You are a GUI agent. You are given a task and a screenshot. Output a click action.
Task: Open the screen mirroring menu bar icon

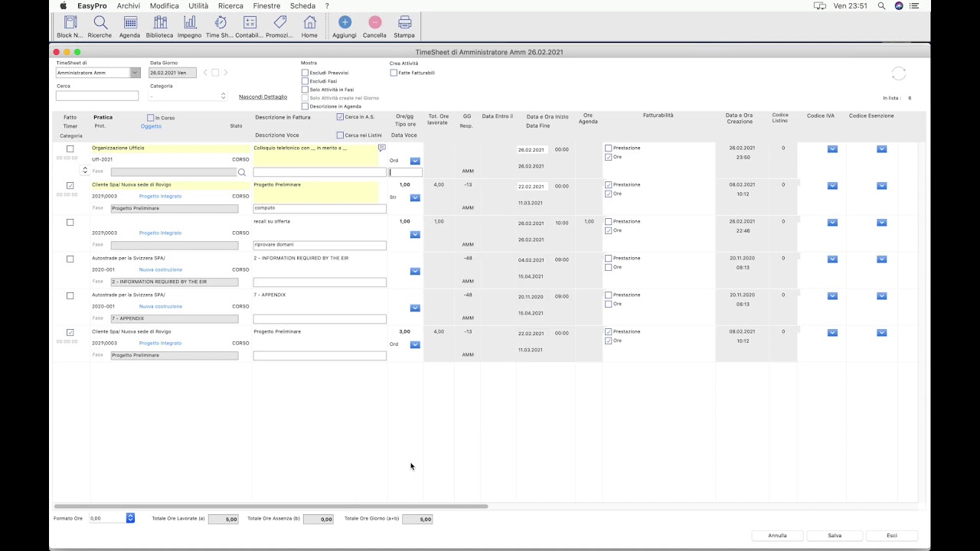[820, 5]
